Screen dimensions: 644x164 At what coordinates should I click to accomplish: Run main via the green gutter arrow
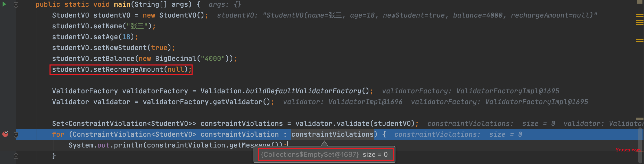point(4,4)
